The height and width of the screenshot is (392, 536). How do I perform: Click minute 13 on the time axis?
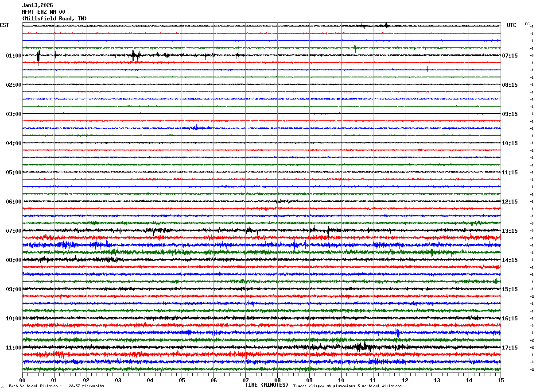[x=437, y=380]
